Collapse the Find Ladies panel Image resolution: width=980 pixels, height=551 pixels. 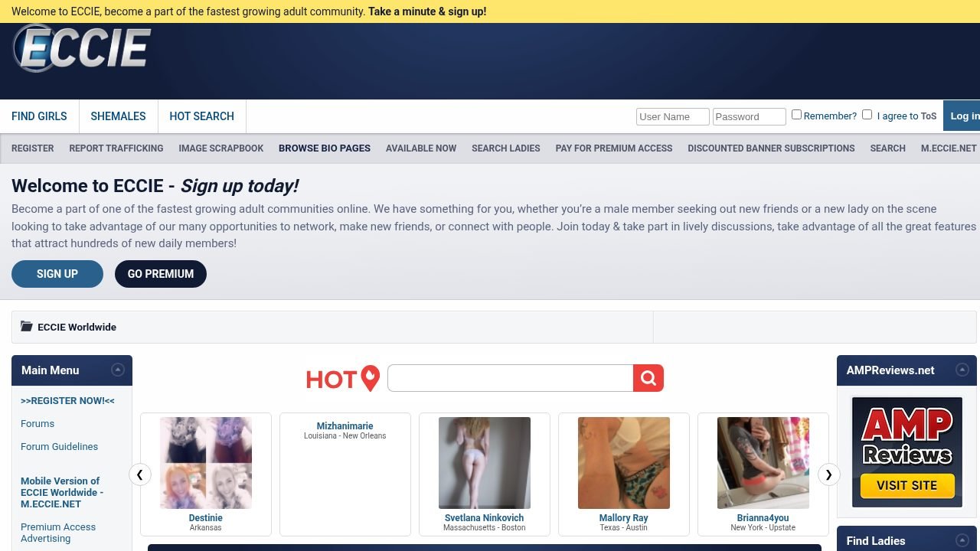click(x=962, y=540)
